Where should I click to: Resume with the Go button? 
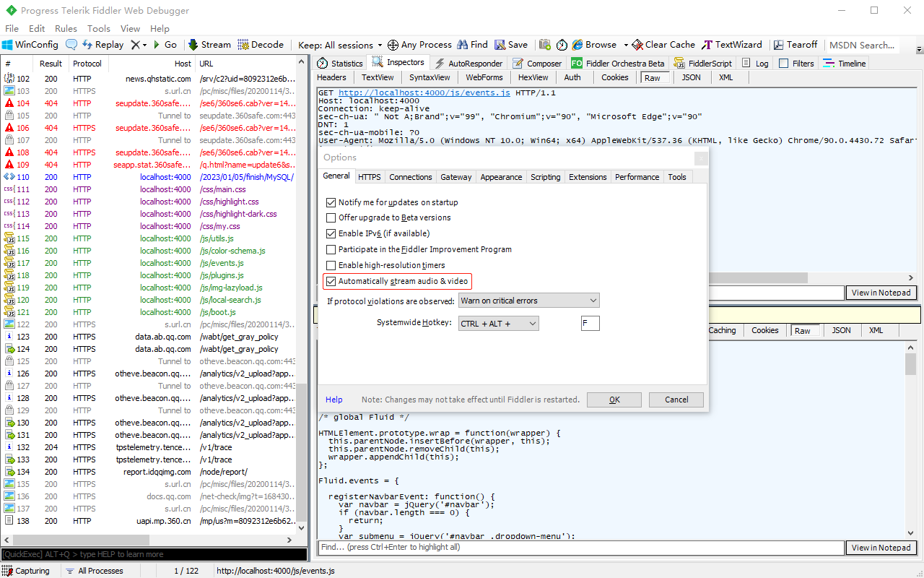tap(165, 45)
